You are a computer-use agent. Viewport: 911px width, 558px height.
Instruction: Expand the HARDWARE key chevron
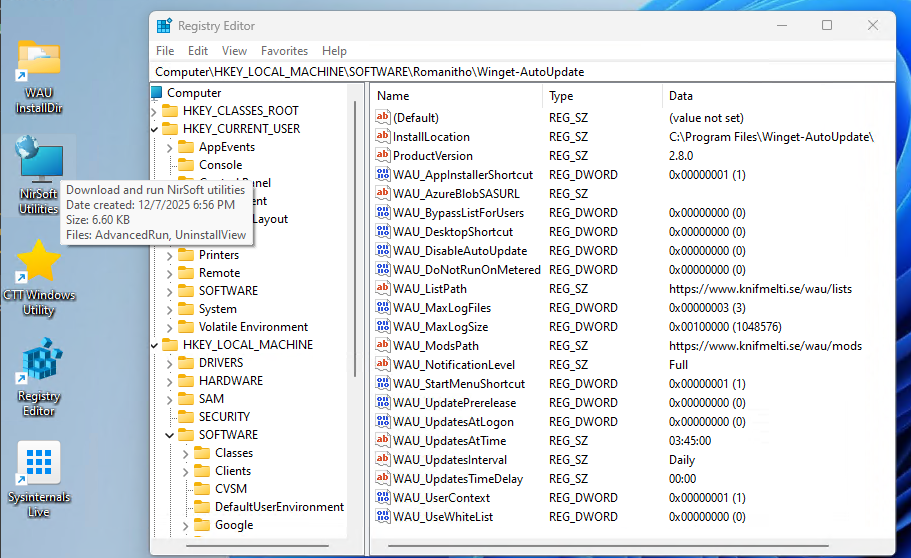click(170, 381)
